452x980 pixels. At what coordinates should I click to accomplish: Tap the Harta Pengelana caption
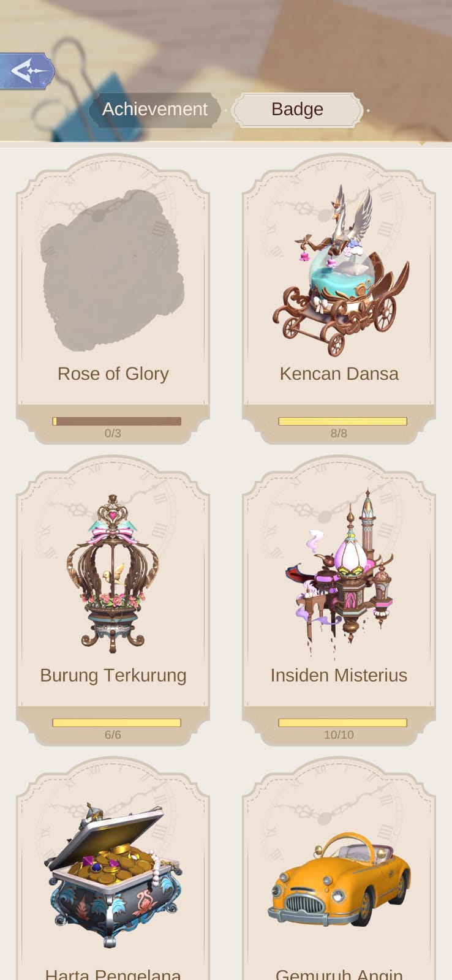(113, 974)
